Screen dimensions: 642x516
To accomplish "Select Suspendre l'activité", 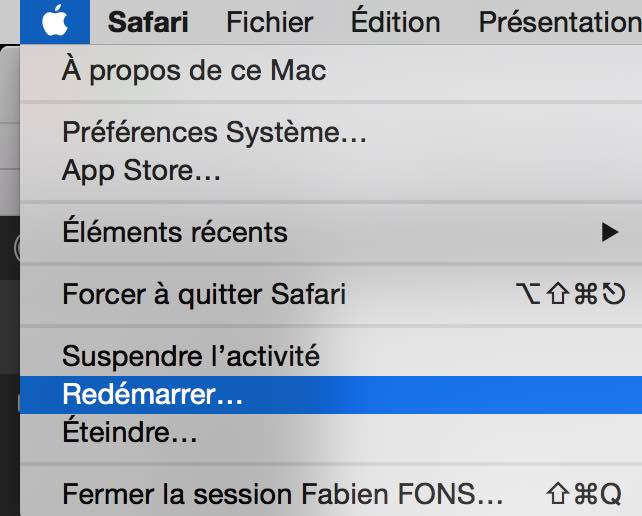I will [x=190, y=355].
